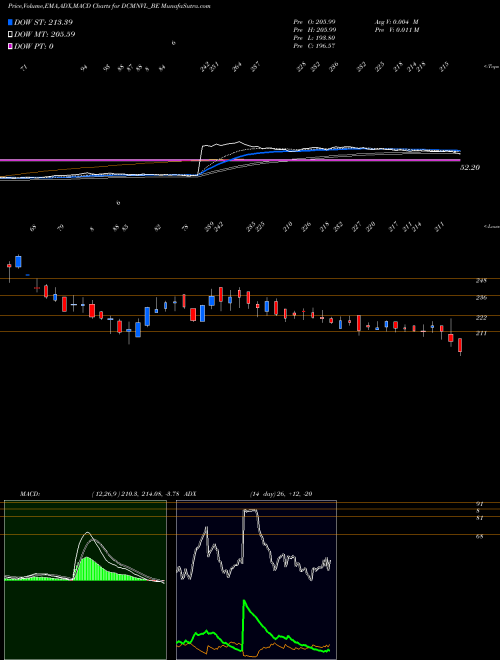Viewport: 500px width, 660px height.
Task: Click the ADX scale label 65
Action: click(479, 537)
